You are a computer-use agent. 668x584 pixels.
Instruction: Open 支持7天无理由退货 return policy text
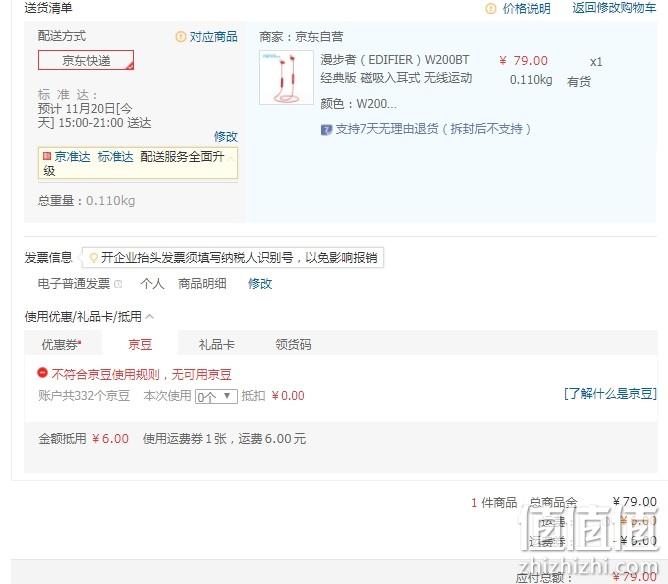[433, 129]
